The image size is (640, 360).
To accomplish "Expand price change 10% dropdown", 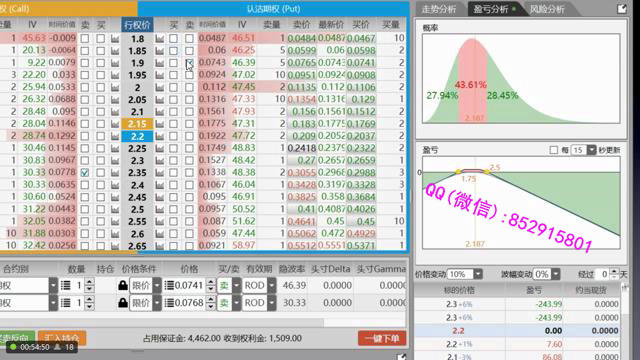I will (478, 274).
